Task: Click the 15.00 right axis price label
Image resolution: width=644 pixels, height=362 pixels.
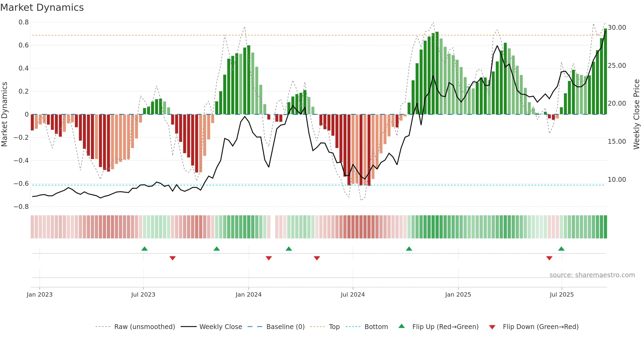Action: [x=617, y=142]
